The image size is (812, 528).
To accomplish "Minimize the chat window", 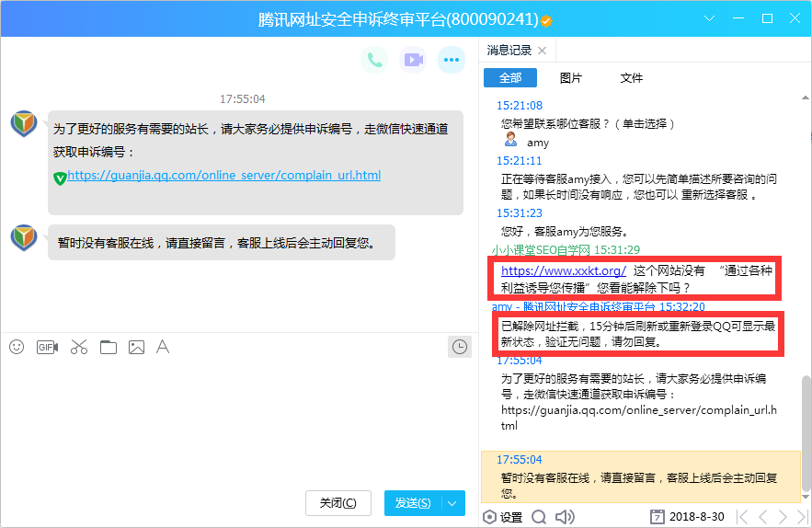I will (738, 18).
